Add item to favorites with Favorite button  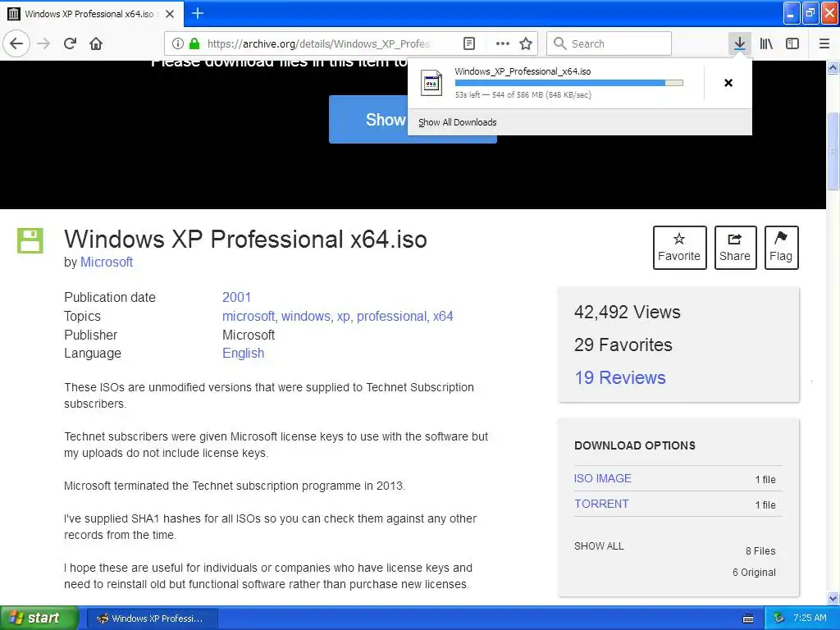pyautogui.click(x=679, y=248)
